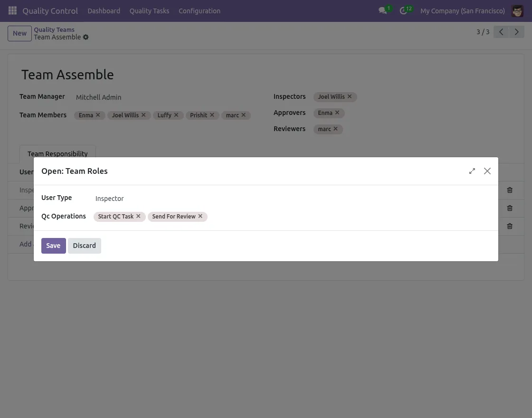Discard the Team Roles changes
Screen dimensions: 532x418
[x=85, y=246]
